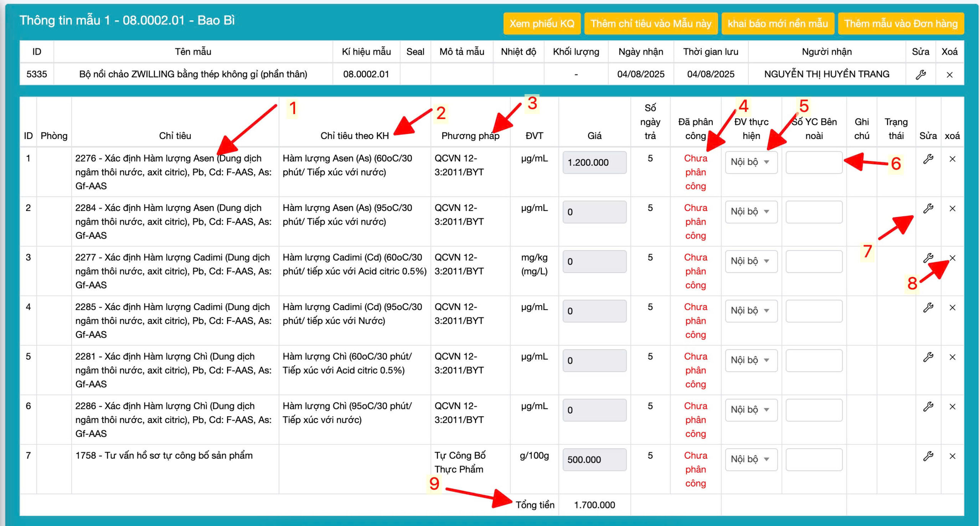Screen dimensions: 980x526
Task: Click the Xem phiếu KQ button
Action: click(x=541, y=24)
